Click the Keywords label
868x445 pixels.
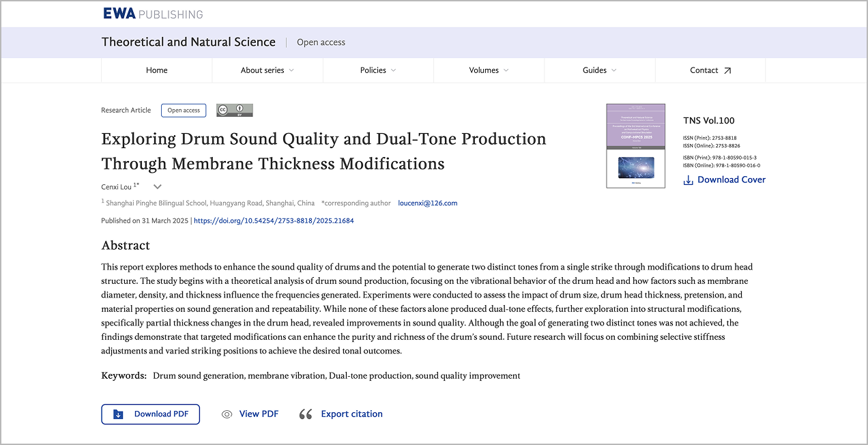[x=124, y=376]
